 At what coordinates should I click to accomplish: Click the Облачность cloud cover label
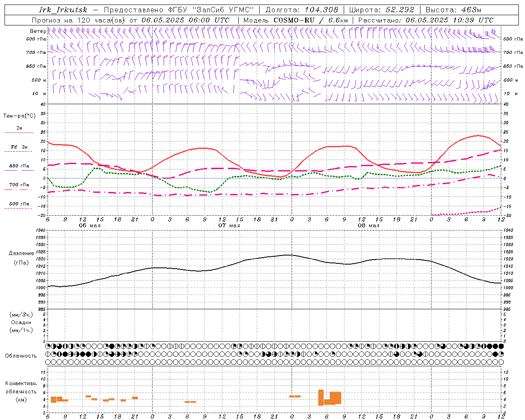(x=21, y=356)
